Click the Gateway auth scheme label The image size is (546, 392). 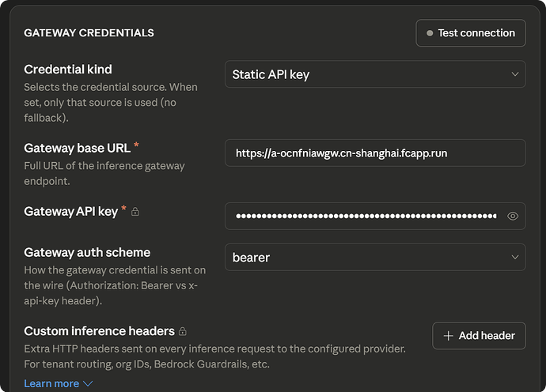tap(87, 253)
